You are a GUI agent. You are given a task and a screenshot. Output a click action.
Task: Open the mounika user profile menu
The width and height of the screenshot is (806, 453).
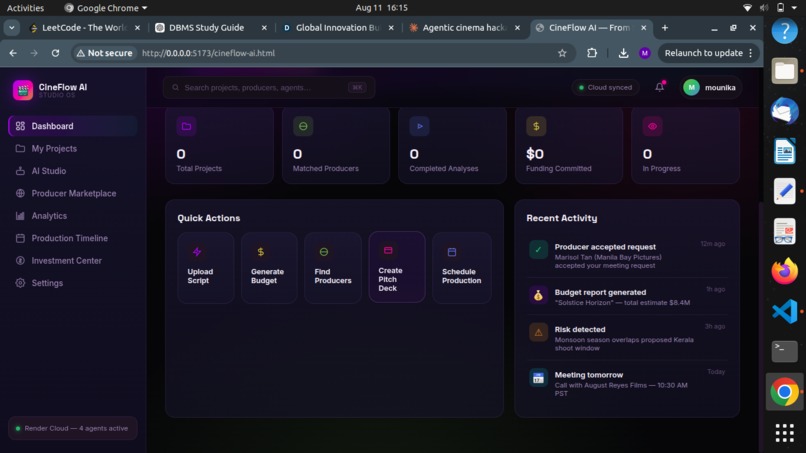(x=710, y=87)
